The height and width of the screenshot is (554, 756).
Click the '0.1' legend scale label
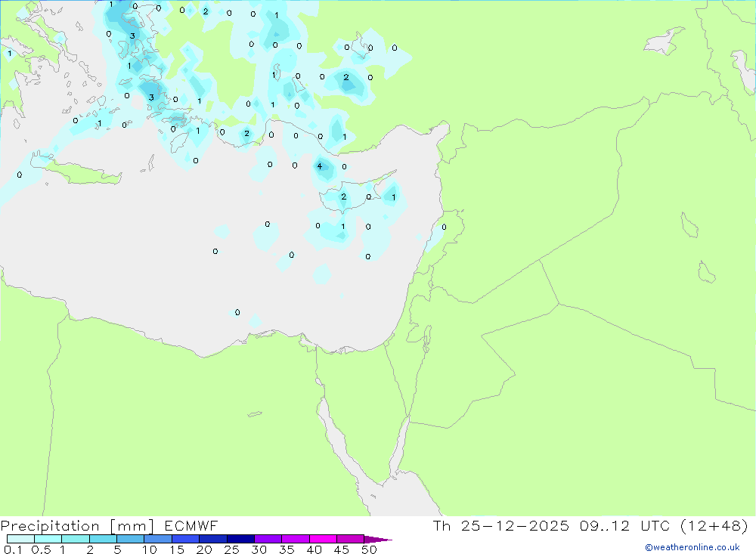13,549
